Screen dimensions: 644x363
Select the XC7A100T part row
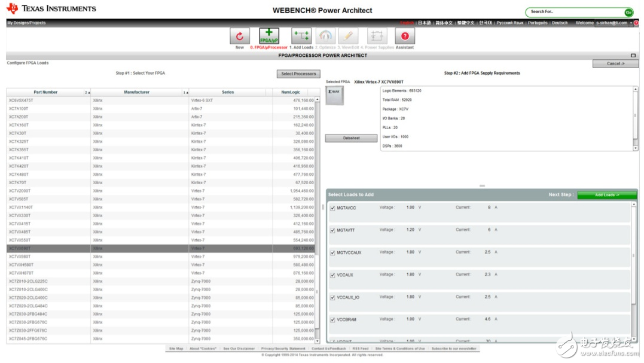click(x=161, y=109)
